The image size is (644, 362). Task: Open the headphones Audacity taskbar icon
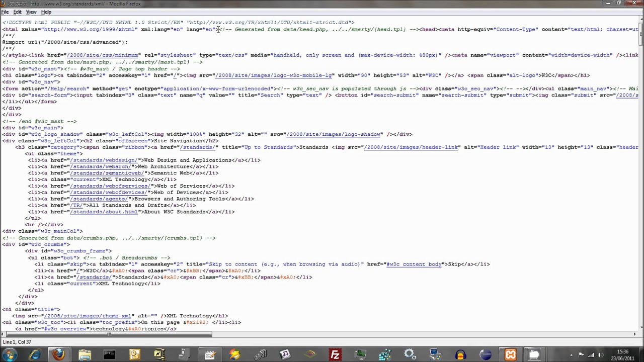pyautogui.click(x=460, y=355)
